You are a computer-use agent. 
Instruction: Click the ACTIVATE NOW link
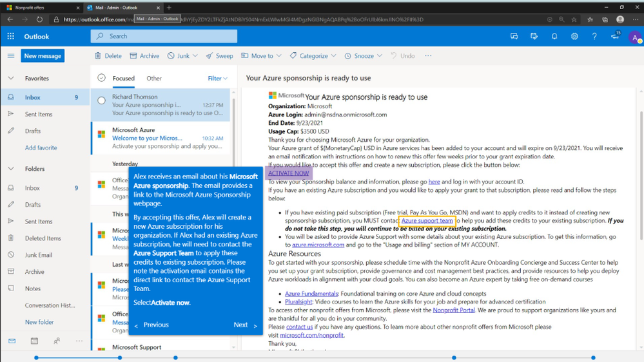(288, 173)
